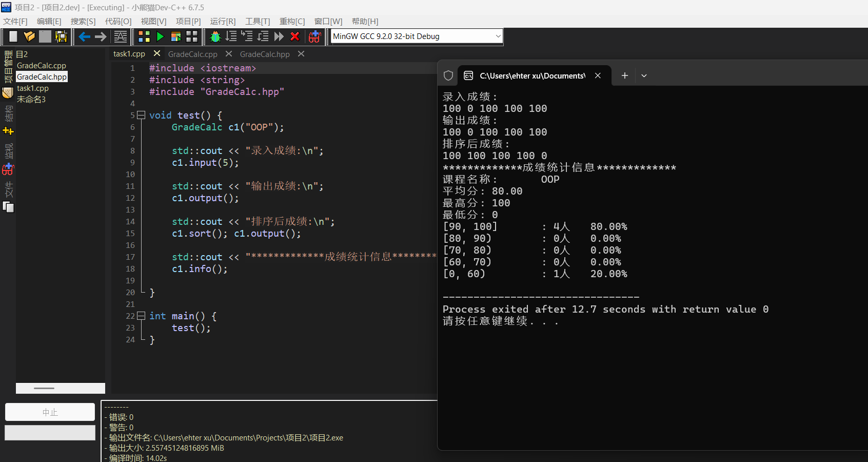Open the 视图[V] menu

pyautogui.click(x=154, y=21)
